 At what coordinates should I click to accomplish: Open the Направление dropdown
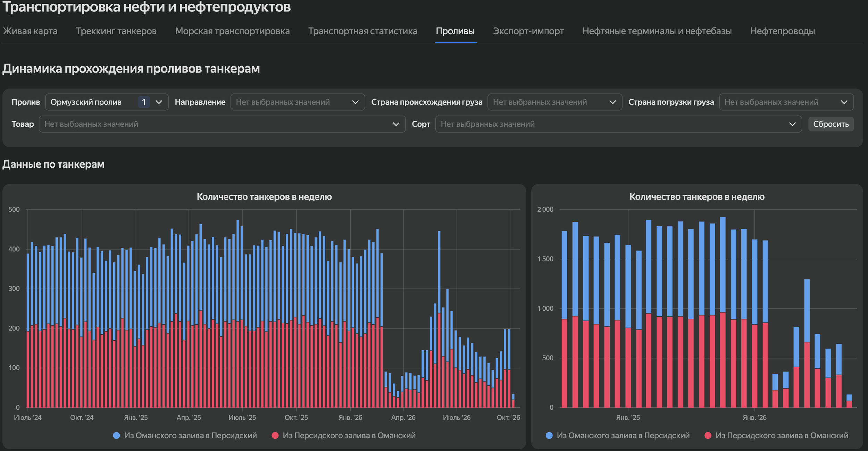[298, 102]
